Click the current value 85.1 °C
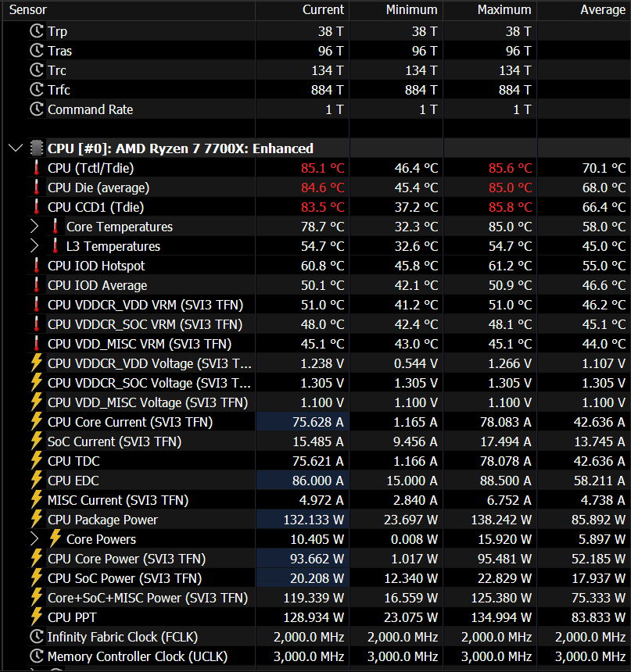 click(323, 168)
